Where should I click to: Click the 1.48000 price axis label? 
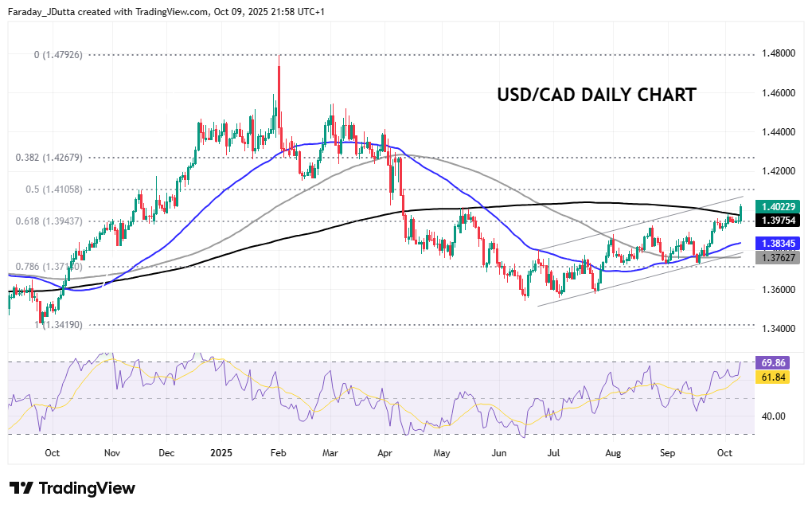pyautogui.click(x=776, y=54)
